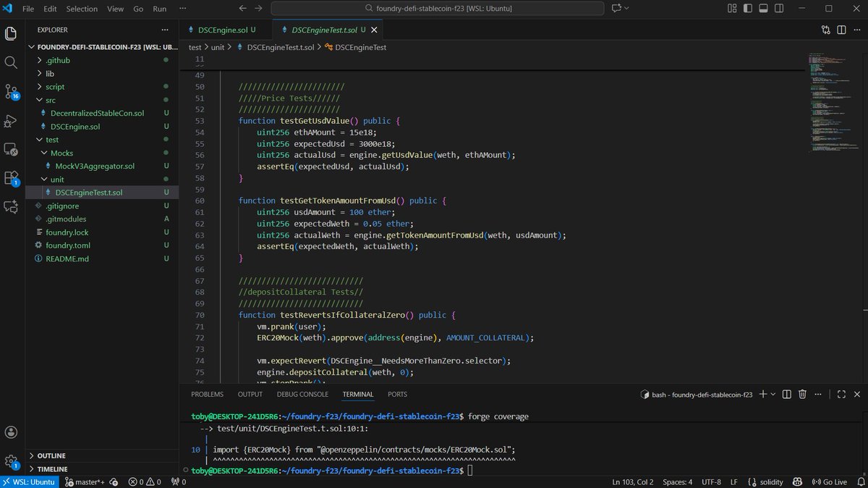Change the LF end of line sequence
This screenshot has width=868, height=488.
[x=733, y=481]
